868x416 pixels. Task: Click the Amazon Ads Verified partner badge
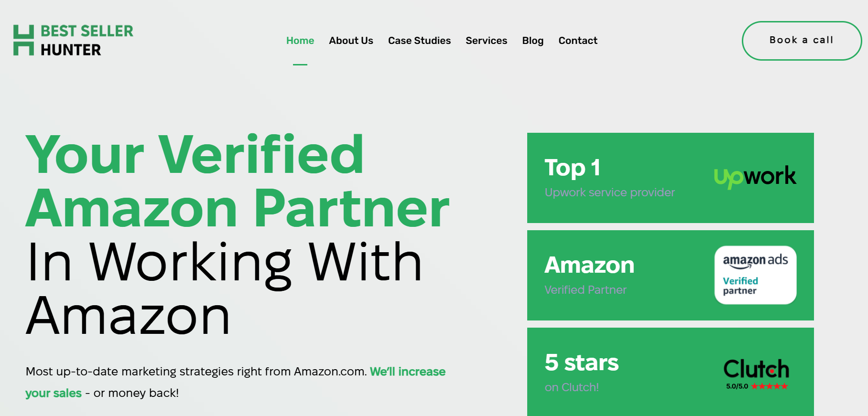pos(755,275)
